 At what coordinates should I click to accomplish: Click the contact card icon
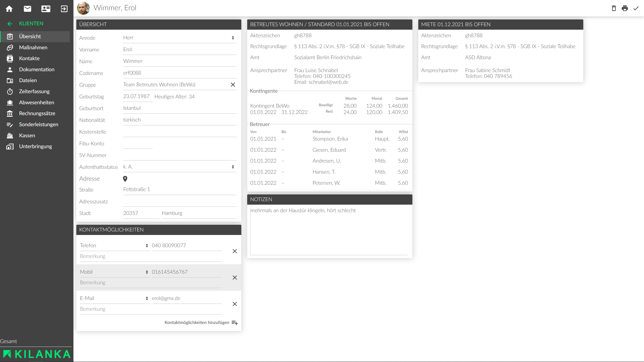pos(46,9)
